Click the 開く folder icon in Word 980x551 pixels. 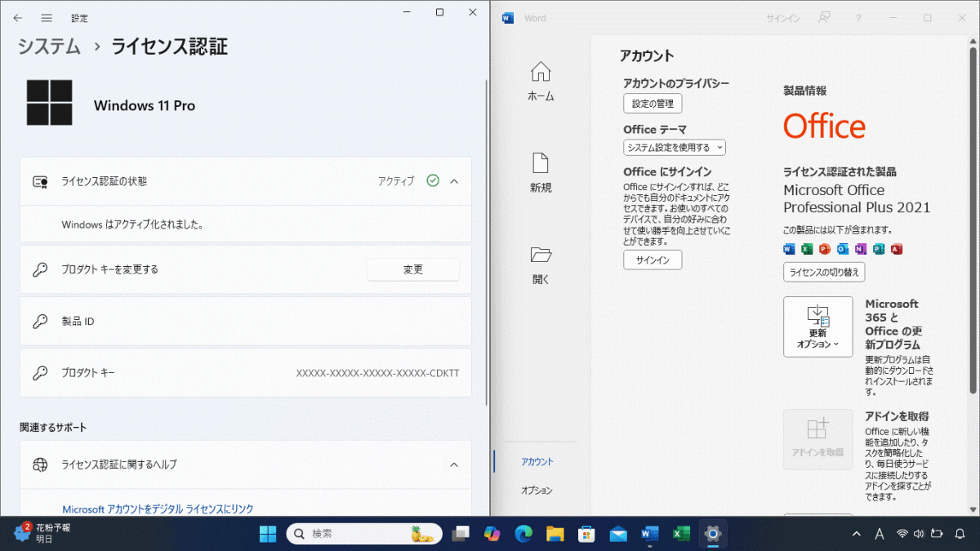coord(541,255)
